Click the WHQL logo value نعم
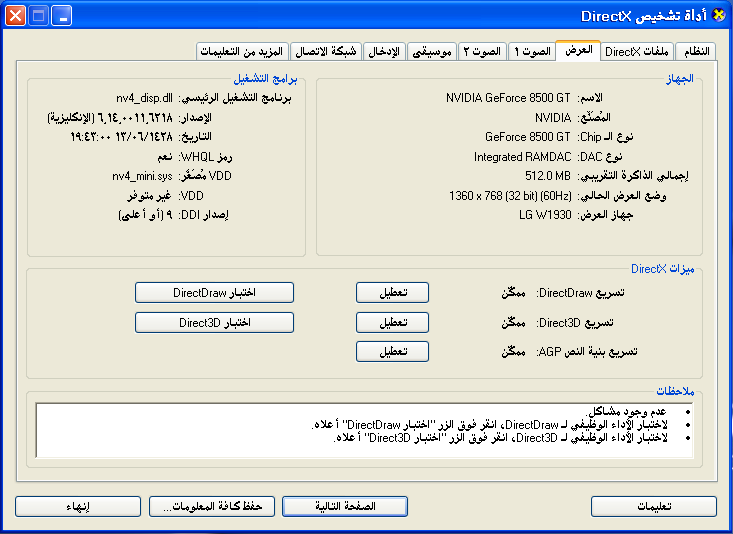The image size is (733, 534). 165,157
